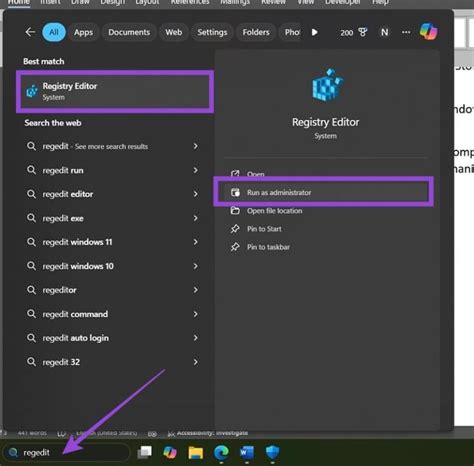This screenshot has height=466, width=474.
Task: Click the Registry Editor small cube icon
Action: pos(32,91)
